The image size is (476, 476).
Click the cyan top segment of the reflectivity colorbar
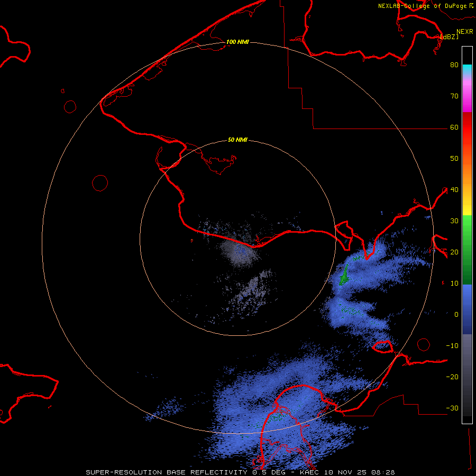(x=467, y=69)
